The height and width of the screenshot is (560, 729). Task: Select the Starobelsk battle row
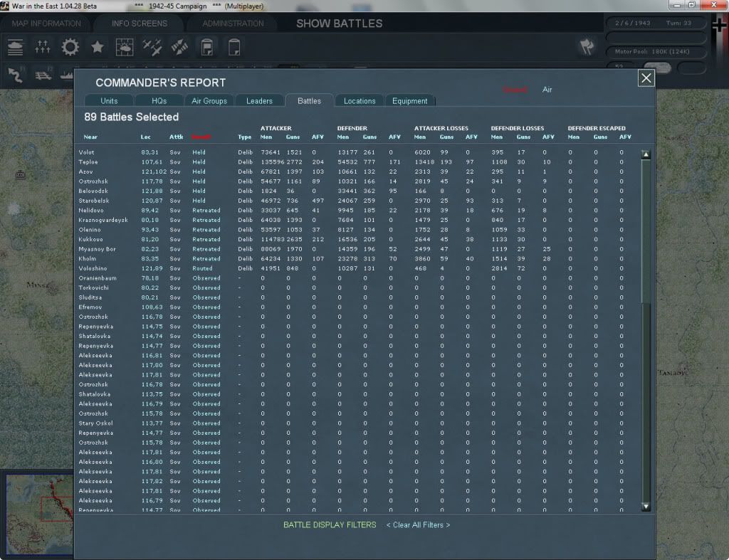click(x=357, y=201)
